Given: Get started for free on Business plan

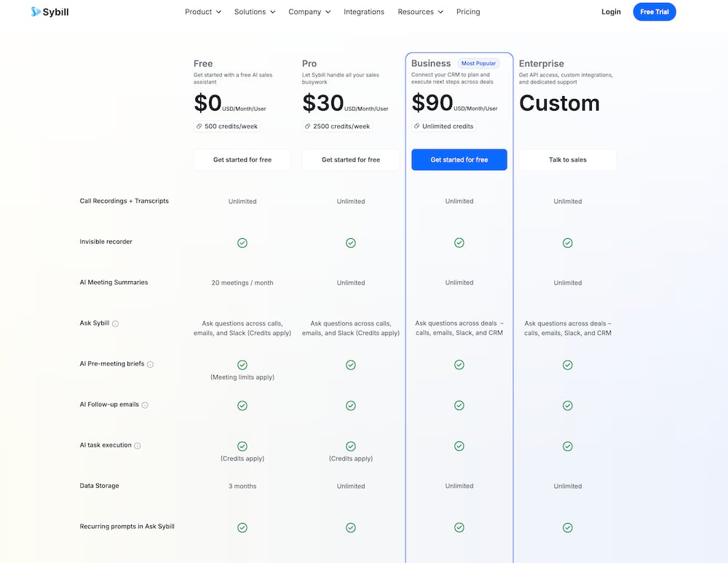Looking at the screenshot, I should [x=459, y=160].
